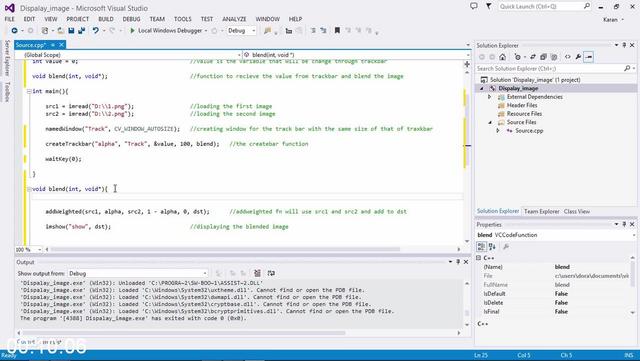The height and width of the screenshot is (361, 640).
Task: Open the Karan account menu
Action: (x=613, y=20)
